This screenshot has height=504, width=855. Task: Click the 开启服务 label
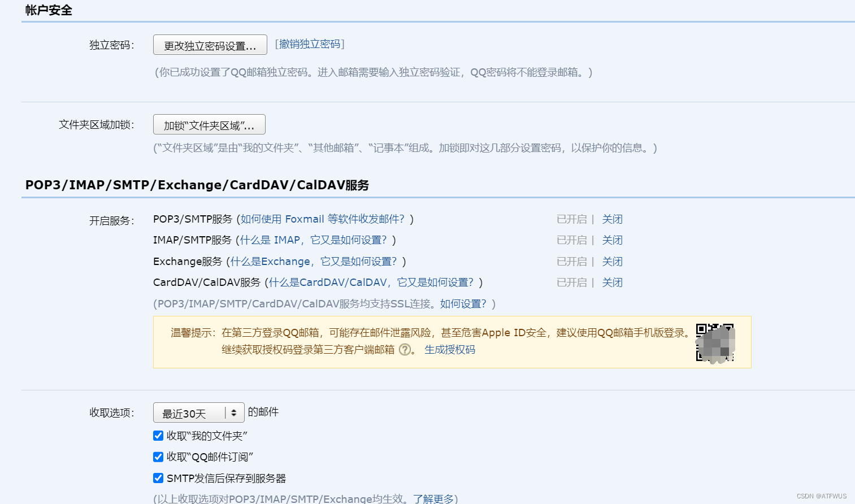[112, 221]
